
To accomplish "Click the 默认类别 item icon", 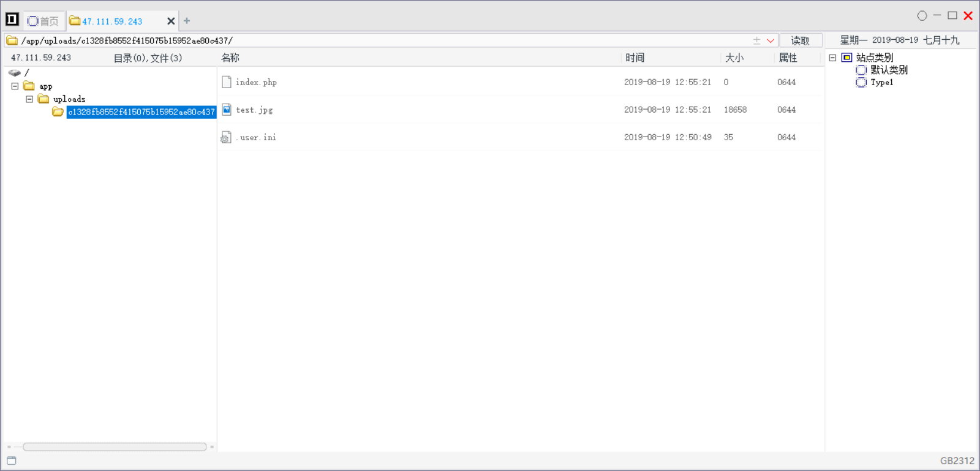I will click(861, 70).
